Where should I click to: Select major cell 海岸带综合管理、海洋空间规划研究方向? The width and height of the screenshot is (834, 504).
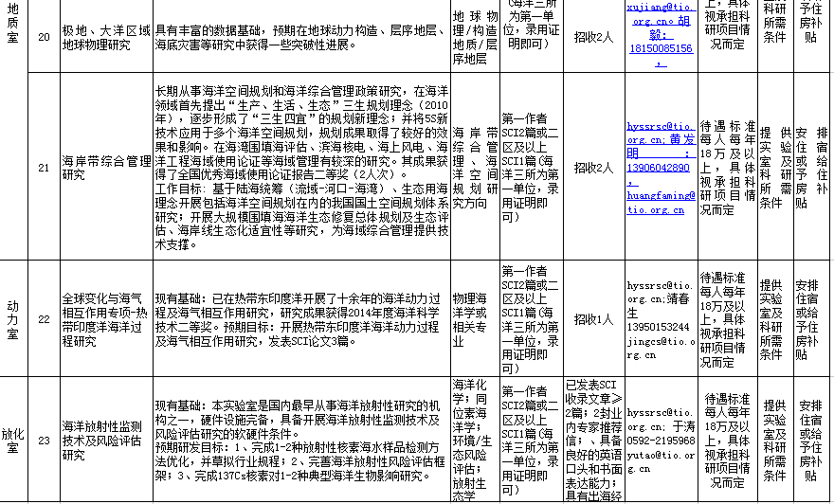click(475, 167)
